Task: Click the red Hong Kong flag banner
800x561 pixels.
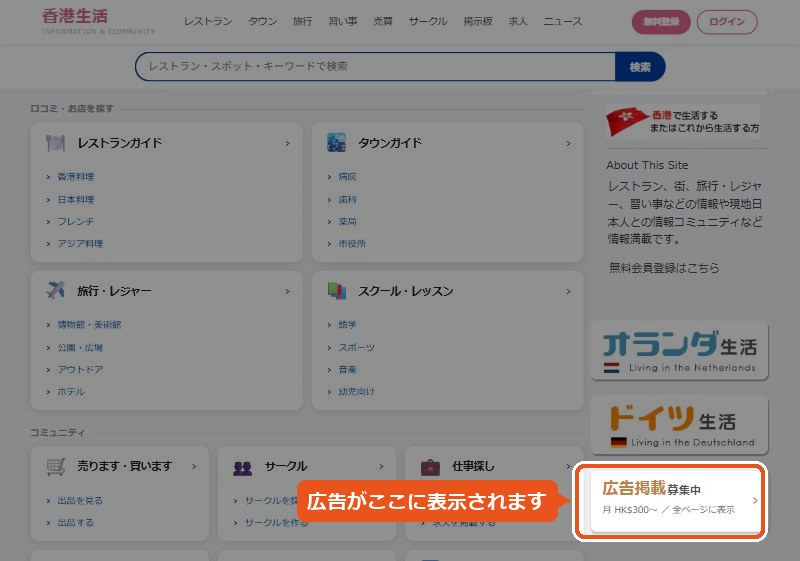Action: (x=683, y=121)
